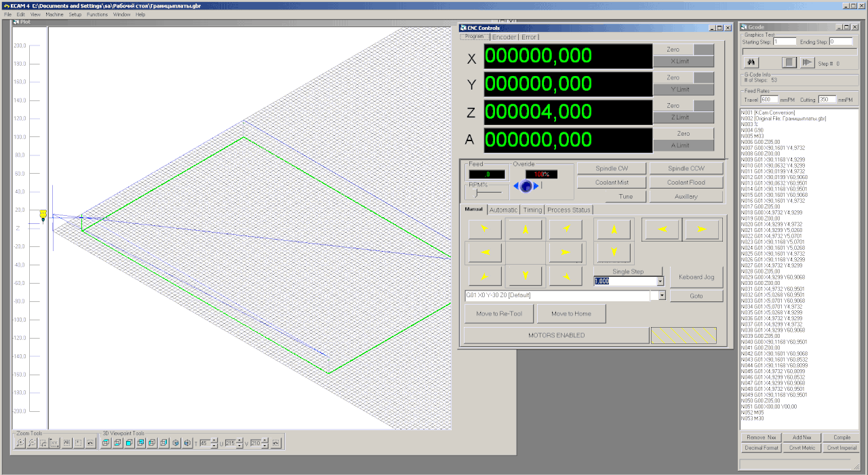
Task: Decrease the V viewpoint value spinner
Action: click(264, 446)
